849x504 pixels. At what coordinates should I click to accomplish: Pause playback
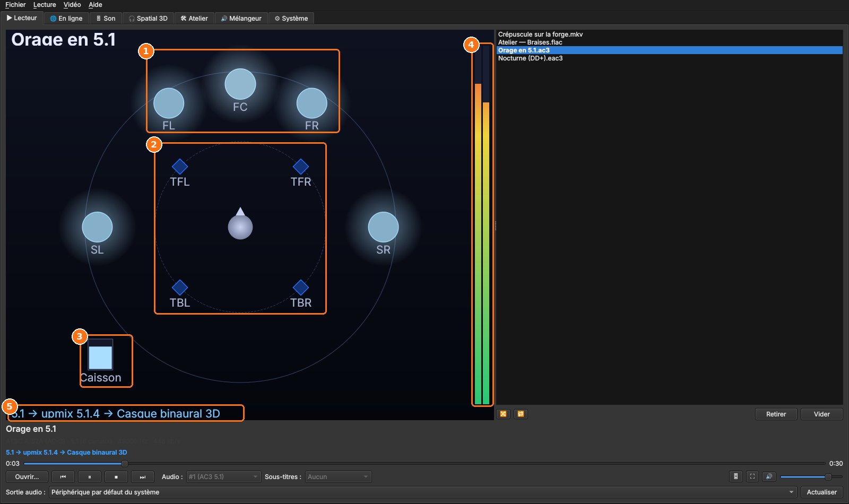tap(90, 477)
